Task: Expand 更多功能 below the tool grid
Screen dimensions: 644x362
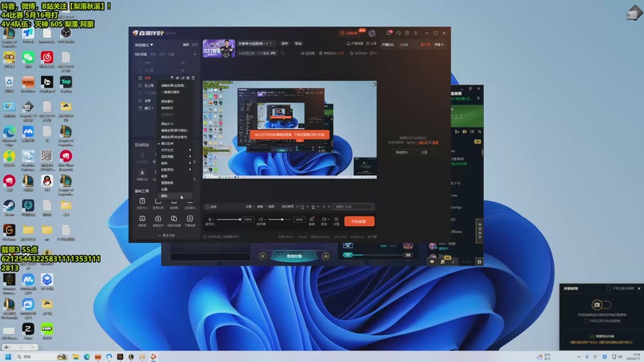Action: [167, 236]
